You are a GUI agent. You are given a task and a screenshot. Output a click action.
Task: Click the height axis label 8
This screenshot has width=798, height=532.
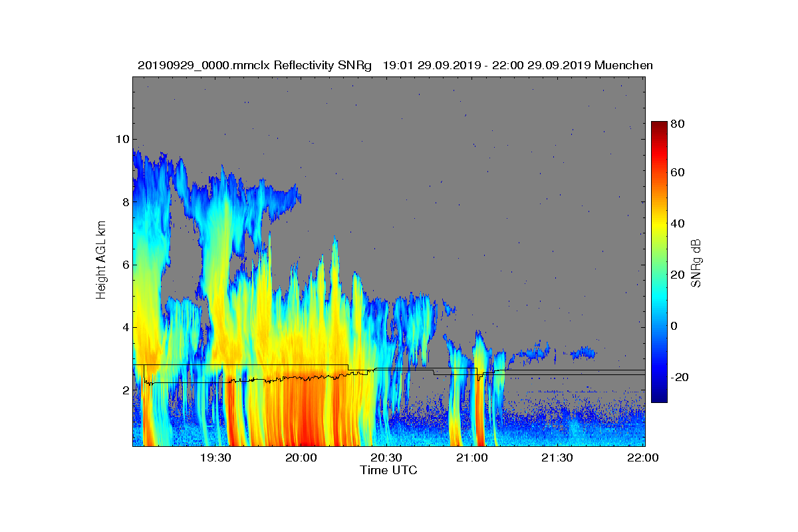pos(124,202)
